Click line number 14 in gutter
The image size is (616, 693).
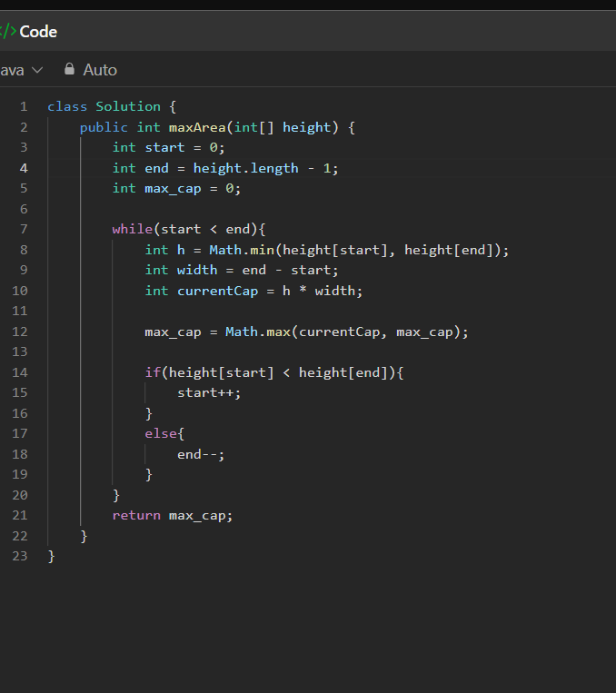tap(20, 372)
